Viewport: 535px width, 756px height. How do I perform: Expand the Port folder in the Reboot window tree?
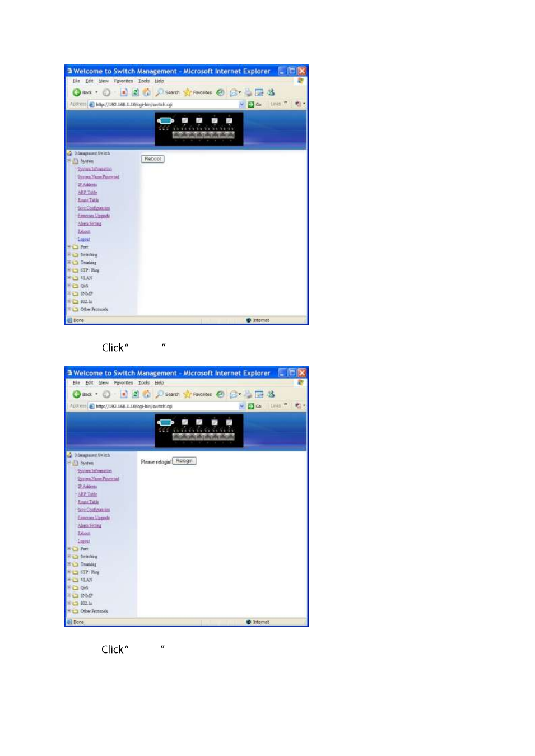click(69, 247)
